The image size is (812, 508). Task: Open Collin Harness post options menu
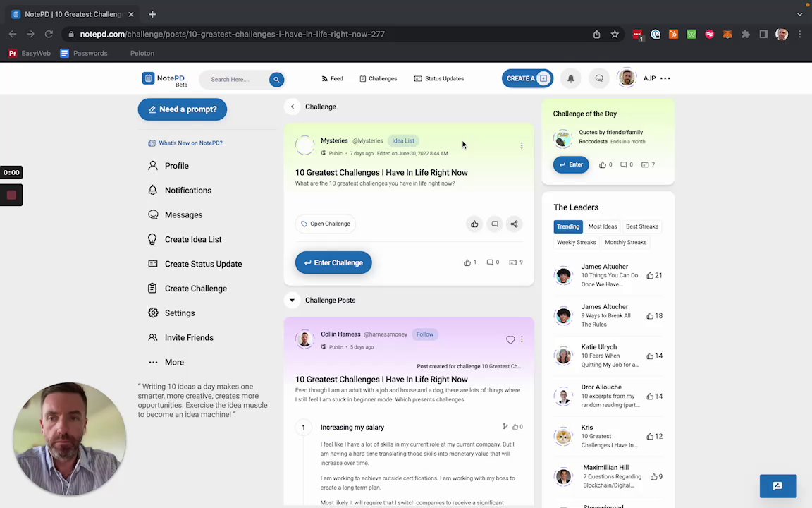[x=522, y=339]
